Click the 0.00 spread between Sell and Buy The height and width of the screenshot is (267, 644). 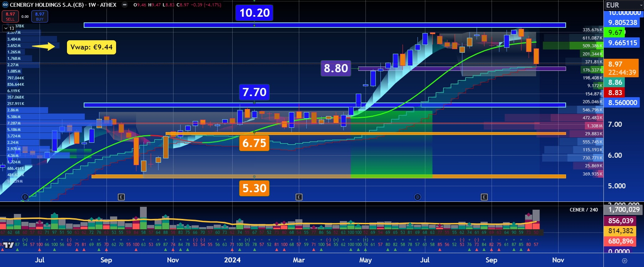click(25, 16)
